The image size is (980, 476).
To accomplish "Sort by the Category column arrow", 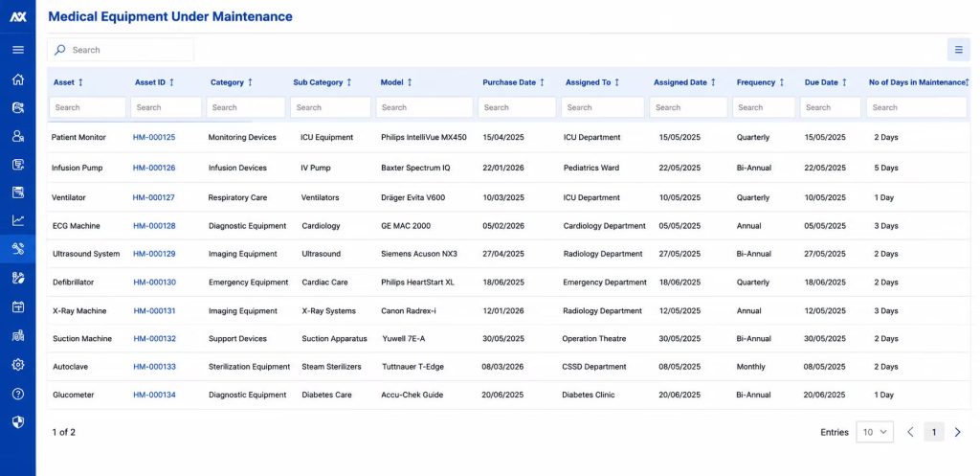I will tap(250, 82).
